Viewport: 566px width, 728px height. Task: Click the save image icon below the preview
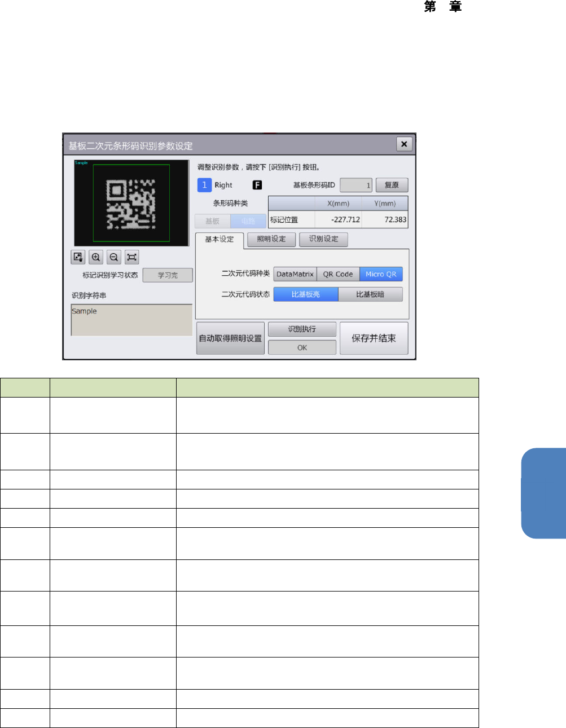pos(78,257)
